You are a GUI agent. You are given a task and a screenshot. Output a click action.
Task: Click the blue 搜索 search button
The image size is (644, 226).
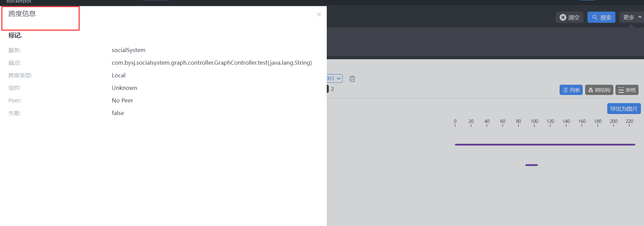[x=601, y=17]
